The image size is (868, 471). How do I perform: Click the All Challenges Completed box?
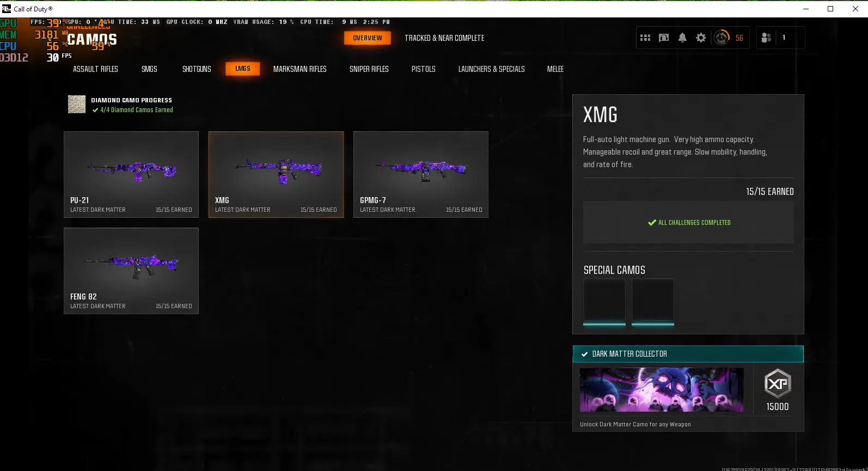click(688, 223)
